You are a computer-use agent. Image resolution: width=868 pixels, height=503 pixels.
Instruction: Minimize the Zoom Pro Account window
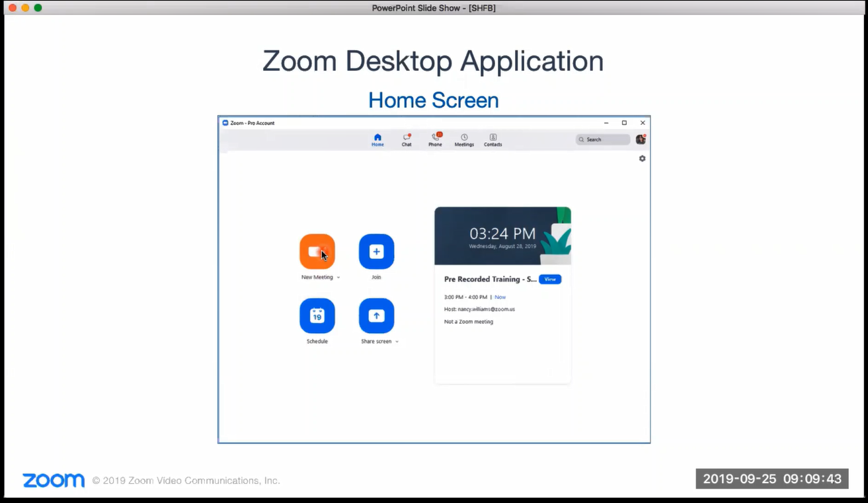coord(606,123)
